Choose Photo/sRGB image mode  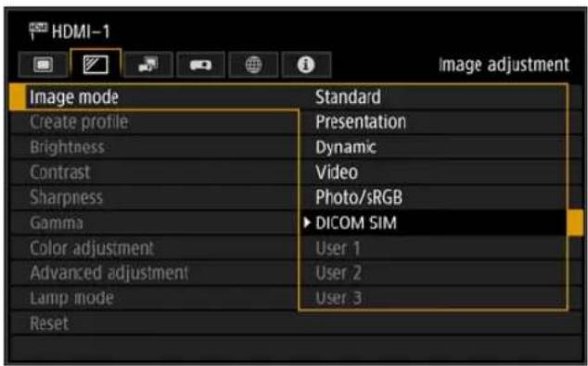(x=433, y=197)
